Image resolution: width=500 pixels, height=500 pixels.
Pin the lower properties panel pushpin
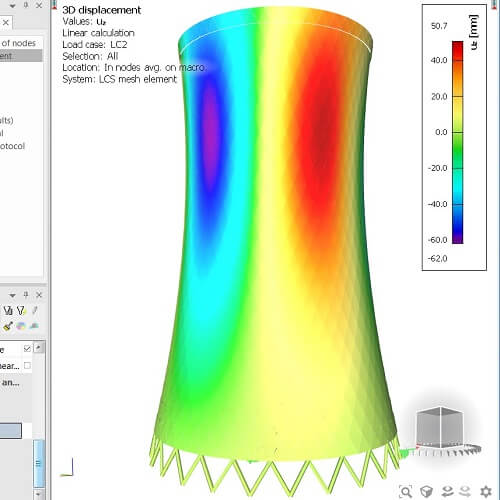[26, 295]
